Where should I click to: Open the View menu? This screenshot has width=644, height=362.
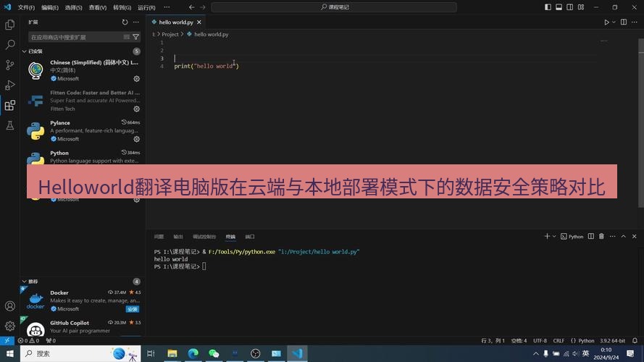click(98, 7)
